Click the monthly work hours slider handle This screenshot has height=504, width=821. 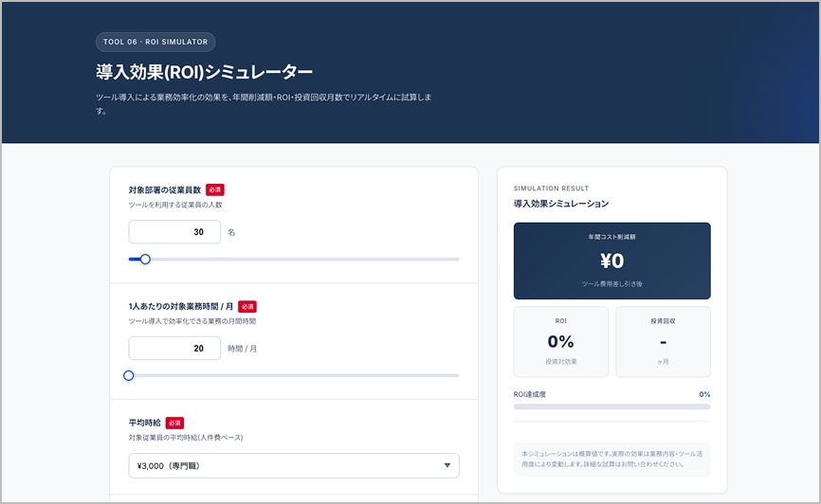click(x=129, y=375)
